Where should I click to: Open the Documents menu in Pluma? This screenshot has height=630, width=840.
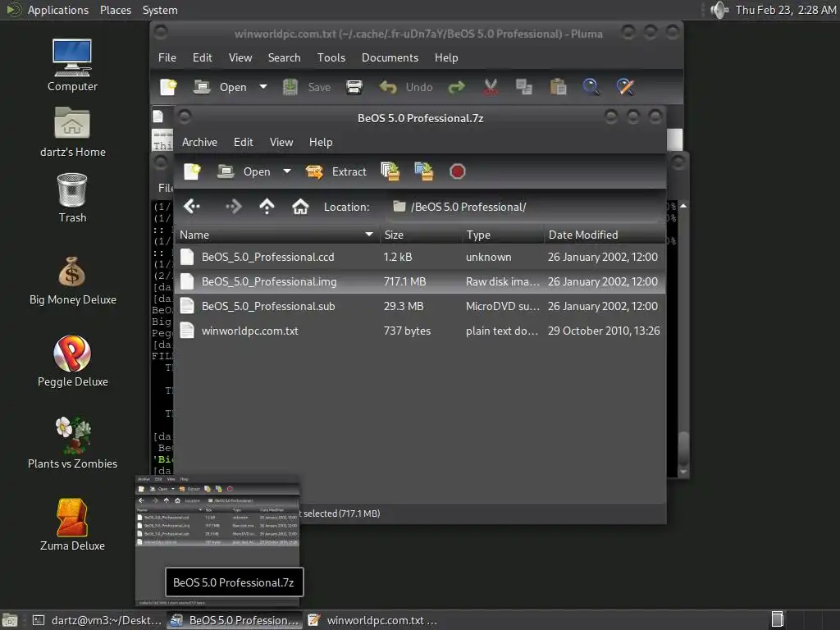pos(390,58)
